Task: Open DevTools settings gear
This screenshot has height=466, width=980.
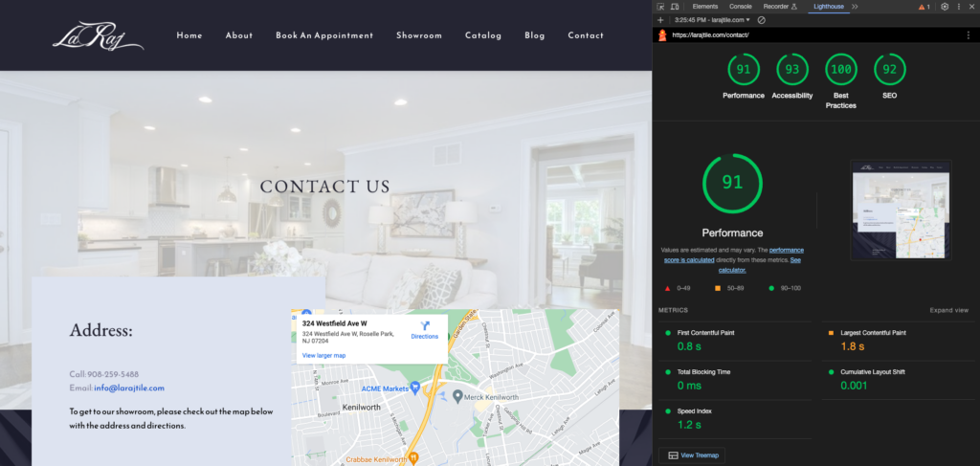Action: click(x=945, y=7)
